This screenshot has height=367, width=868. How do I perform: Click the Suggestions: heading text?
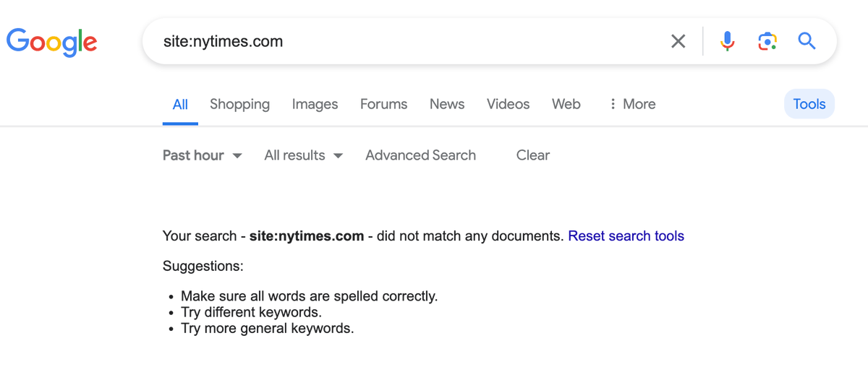203,267
